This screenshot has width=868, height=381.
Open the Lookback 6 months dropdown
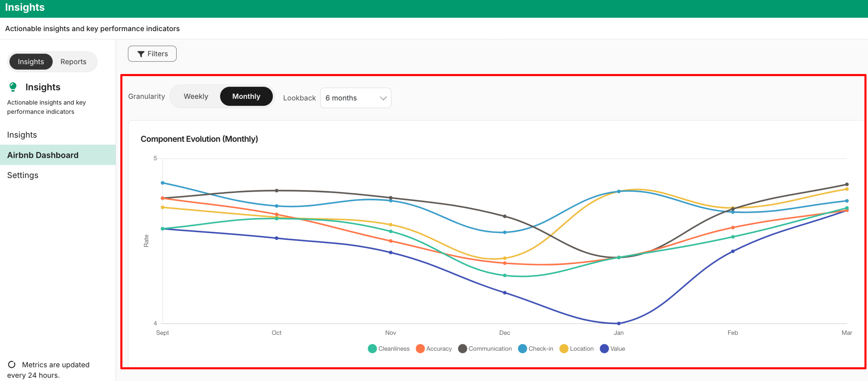pyautogui.click(x=355, y=98)
